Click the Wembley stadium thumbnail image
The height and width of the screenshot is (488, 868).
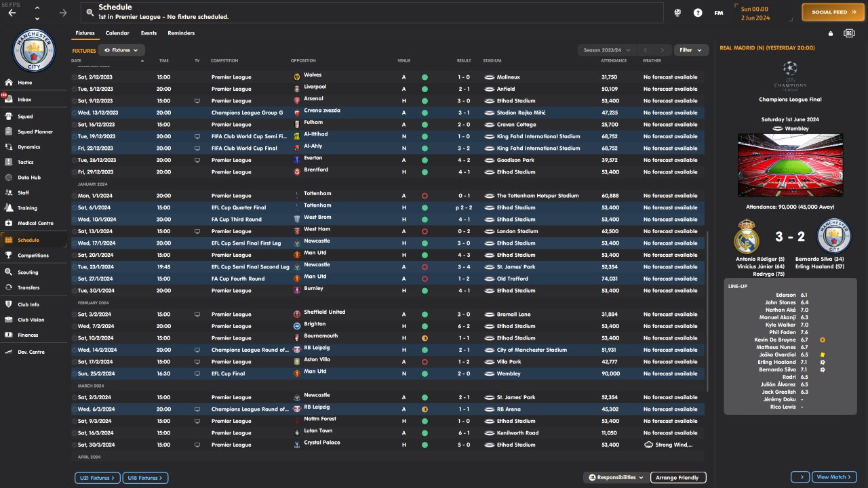point(790,165)
